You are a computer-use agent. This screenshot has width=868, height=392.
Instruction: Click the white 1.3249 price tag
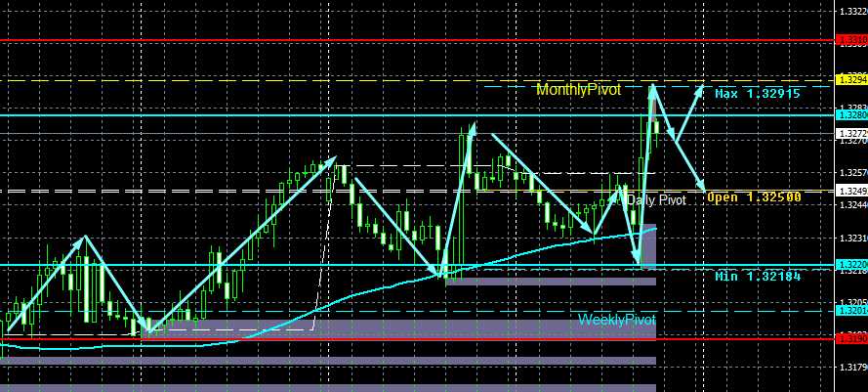point(851,192)
